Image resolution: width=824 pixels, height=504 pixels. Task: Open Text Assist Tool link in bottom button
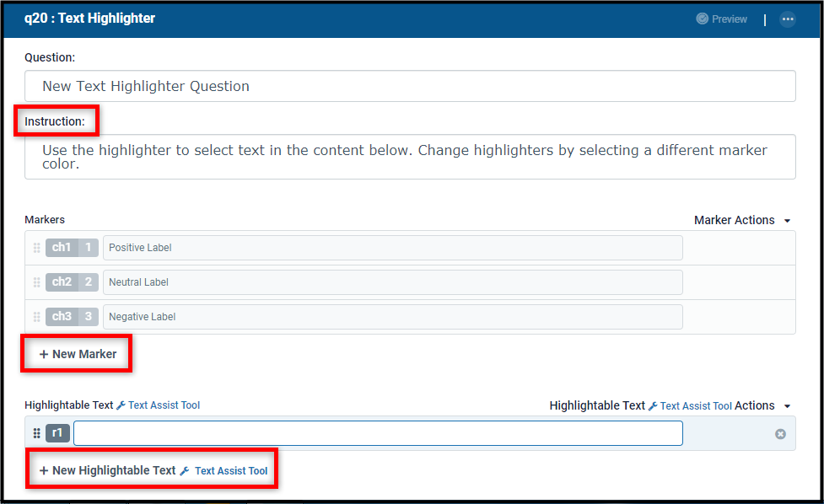coord(231,471)
